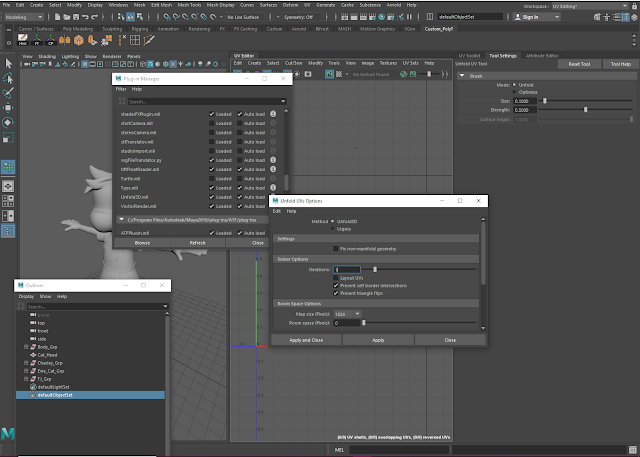640x457 pixels.
Task: Toggle Prevent triangle flips checkbox
Action: (x=336, y=291)
